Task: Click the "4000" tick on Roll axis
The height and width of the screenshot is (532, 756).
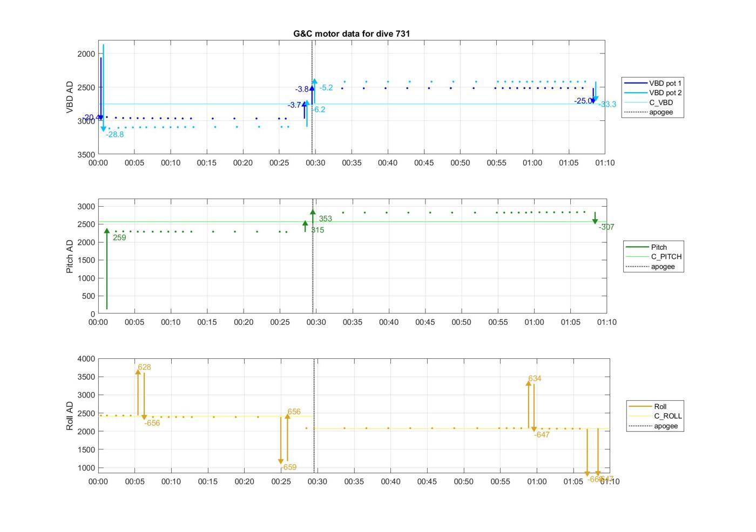Action: [x=86, y=359]
